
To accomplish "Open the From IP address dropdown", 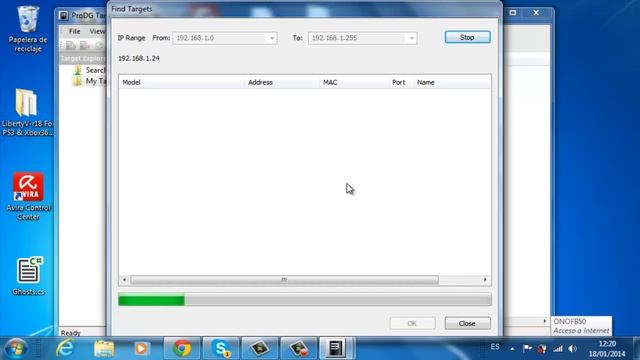I will (x=272, y=38).
